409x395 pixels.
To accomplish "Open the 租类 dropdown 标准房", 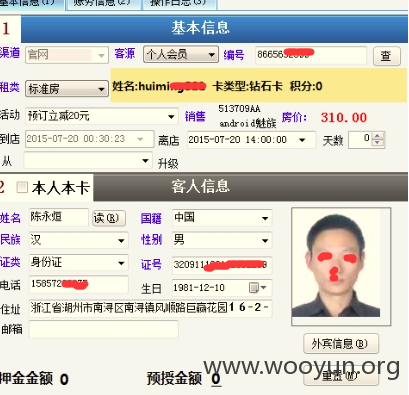I will 67,89.
